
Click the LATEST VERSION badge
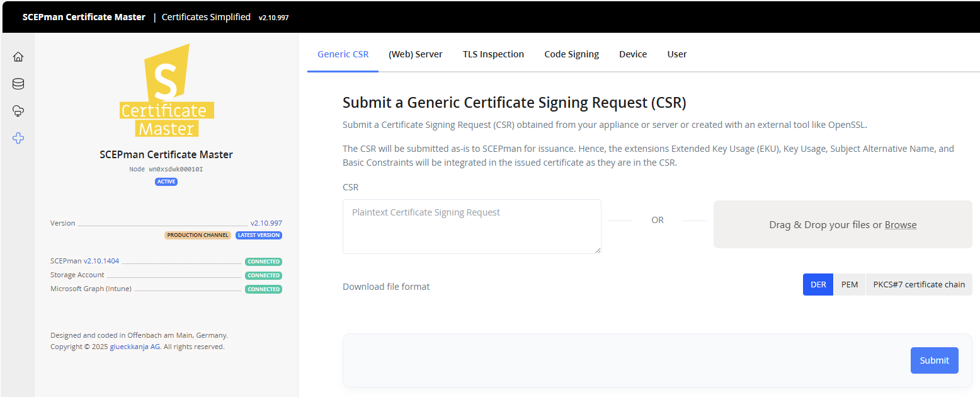point(259,235)
